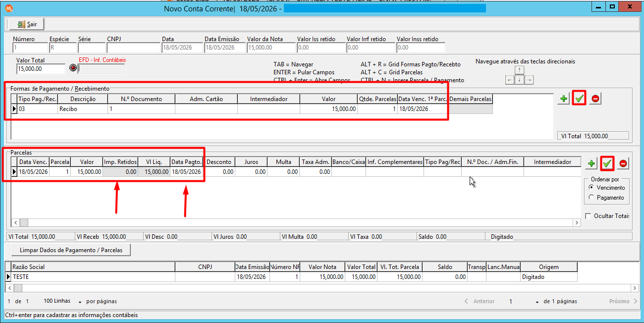Expand the page number dropdown
644x323 pixels.
537,302
